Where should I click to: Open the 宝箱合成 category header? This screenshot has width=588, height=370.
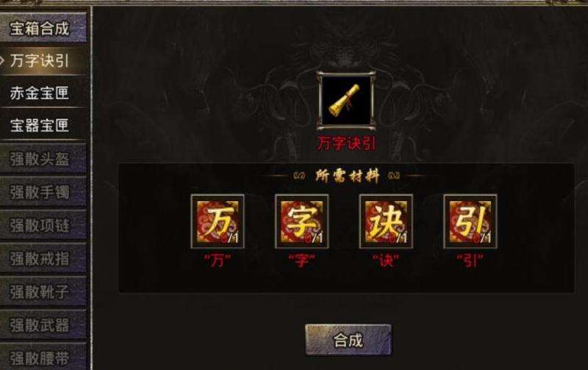(x=43, y=28)
